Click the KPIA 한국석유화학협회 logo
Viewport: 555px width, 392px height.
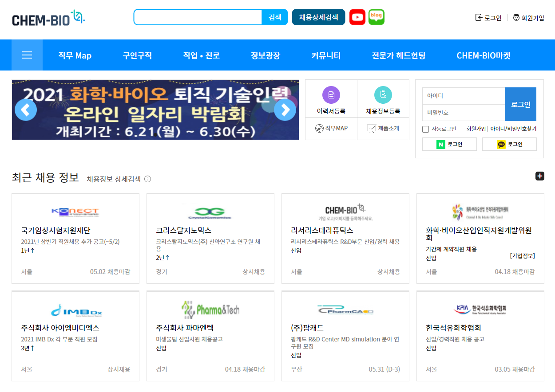coord(480,309)
